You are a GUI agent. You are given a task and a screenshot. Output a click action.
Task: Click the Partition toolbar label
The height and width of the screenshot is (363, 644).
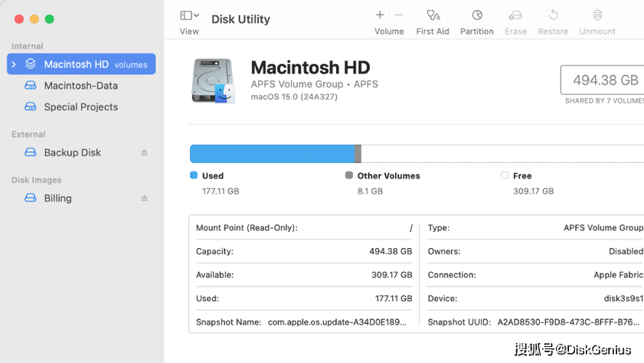pyautogui.click(x=477, y=31)
